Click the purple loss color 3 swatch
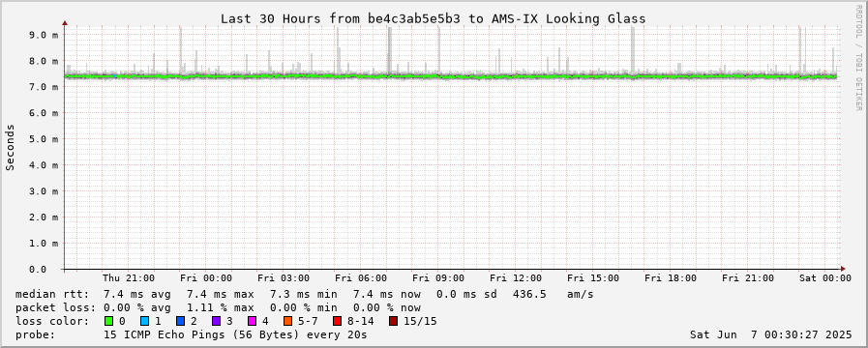 tap(216, 321)
